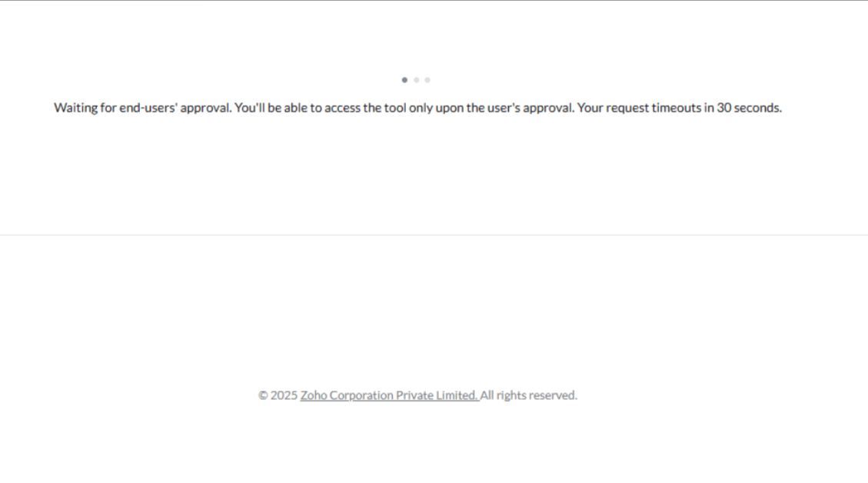Click the word 'Corporation' in footer link
The width and height of the screenshot is (868, 483).
tap(361, 395)
